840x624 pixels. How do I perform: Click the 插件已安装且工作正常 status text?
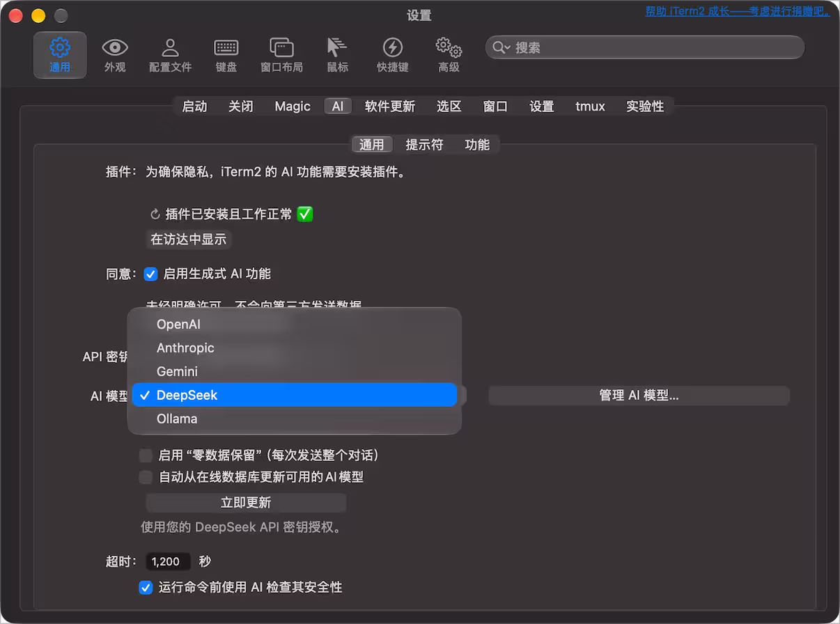point(229,214)
